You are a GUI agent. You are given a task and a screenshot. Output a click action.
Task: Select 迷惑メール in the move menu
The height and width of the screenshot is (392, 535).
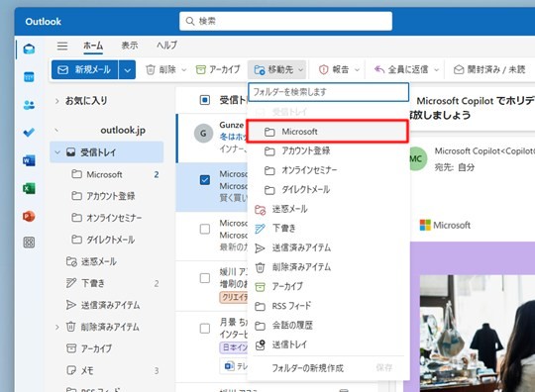[328, 209]
